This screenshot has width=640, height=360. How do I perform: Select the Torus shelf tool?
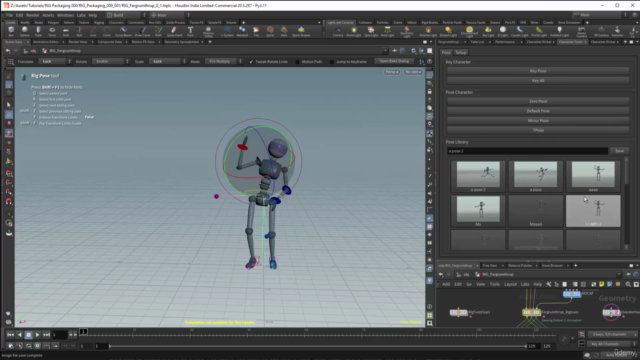point(52,31)
